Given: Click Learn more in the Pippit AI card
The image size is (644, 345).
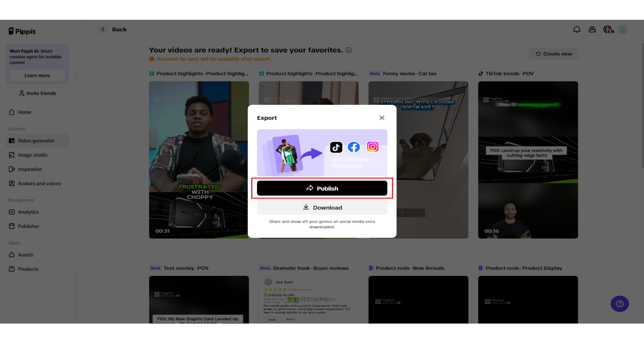Looking at the screenshot, I should 37,75.
